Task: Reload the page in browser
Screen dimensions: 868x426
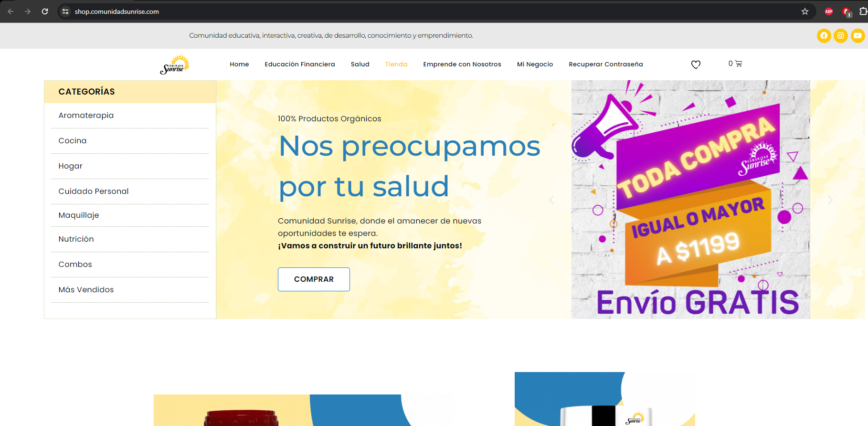Action: 45,11
